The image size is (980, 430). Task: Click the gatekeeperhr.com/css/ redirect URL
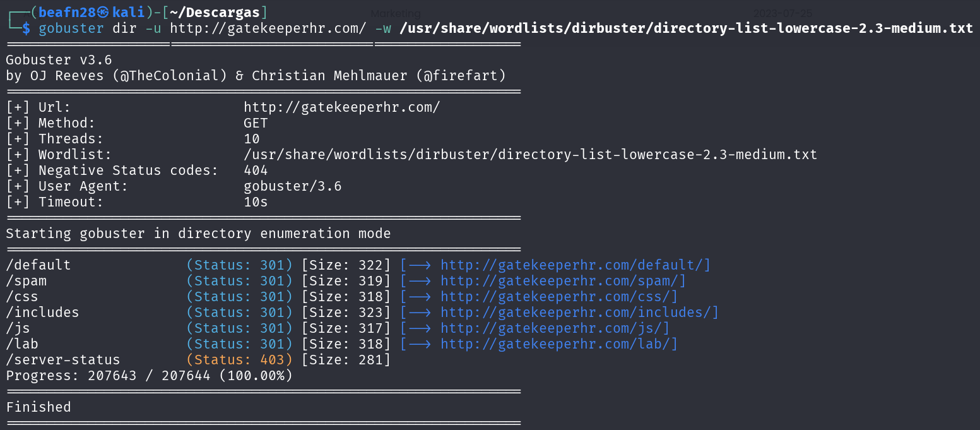(558, 297)
